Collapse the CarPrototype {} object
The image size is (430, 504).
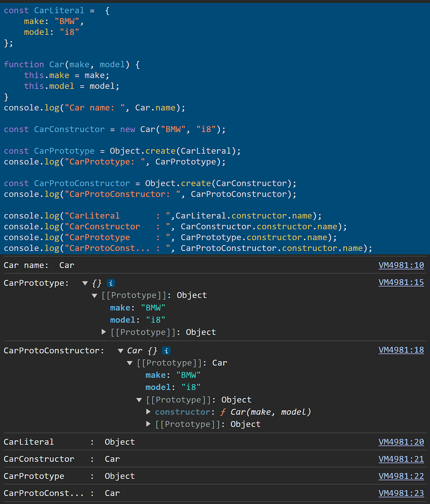(85, 283)
